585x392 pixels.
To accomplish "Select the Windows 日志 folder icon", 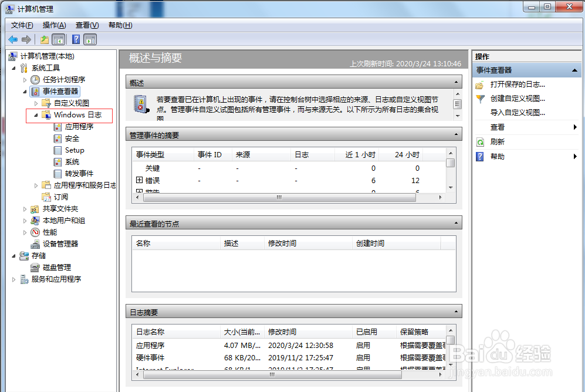I will click(x=46, y=115).
